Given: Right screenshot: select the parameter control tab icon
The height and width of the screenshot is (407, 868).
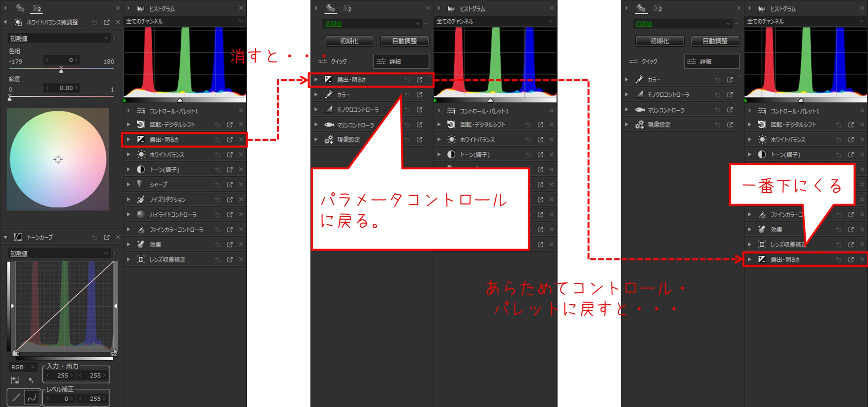Looking at the screenshot, I should click(x=641, y=8).
